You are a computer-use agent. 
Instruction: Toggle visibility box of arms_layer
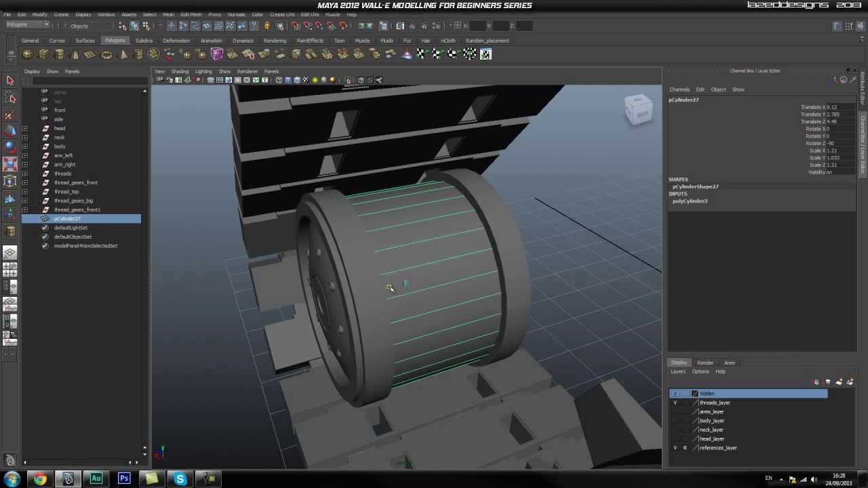(x=675, y=411)
